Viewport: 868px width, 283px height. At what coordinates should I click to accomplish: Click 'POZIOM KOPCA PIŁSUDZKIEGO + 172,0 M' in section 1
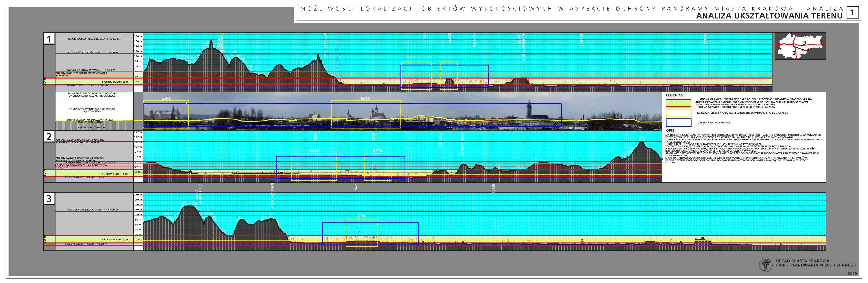[x=93, y=39]
